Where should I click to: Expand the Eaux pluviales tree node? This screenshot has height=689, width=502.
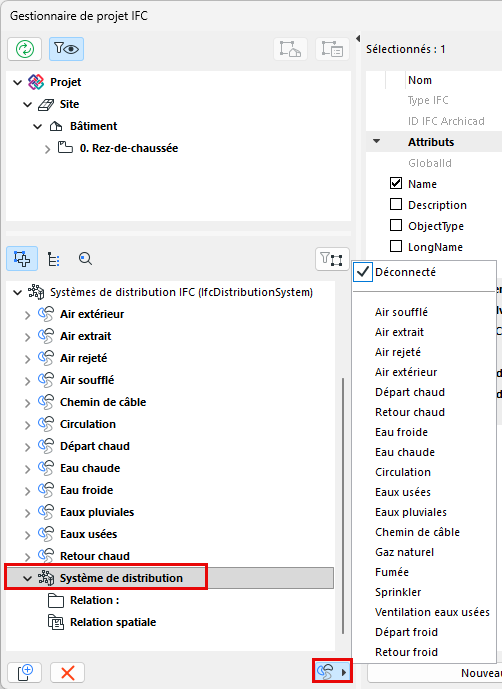[x=27, y=513]
